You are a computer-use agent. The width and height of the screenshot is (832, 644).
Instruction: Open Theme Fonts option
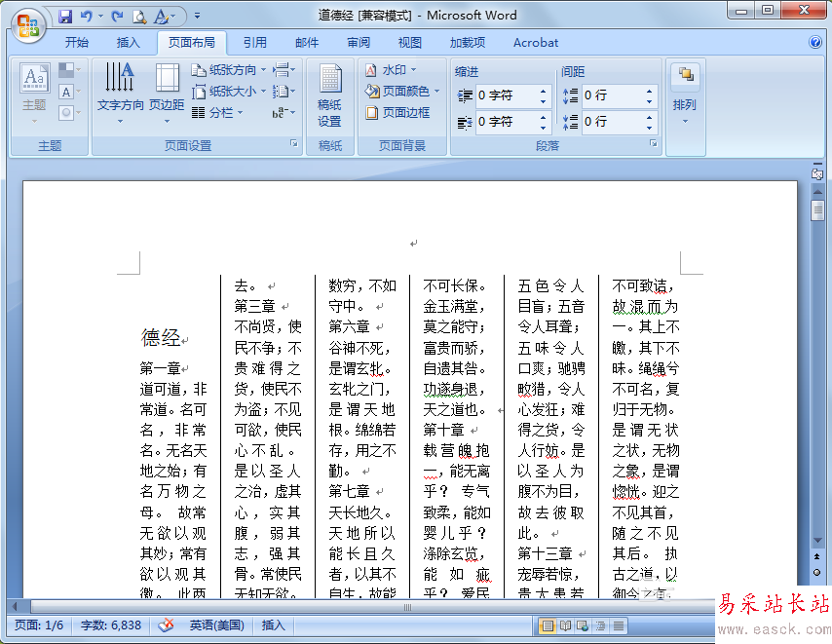click(69, 92)
